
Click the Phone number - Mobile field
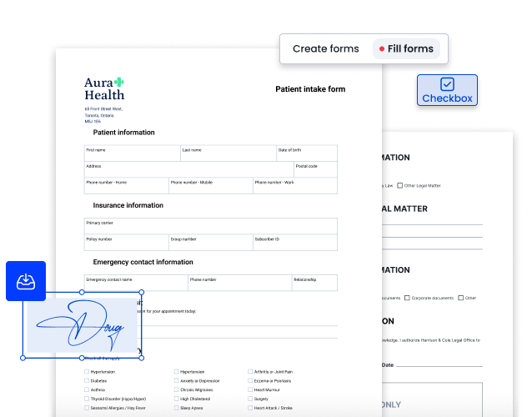pyautogui.click(x=211, y=186)
